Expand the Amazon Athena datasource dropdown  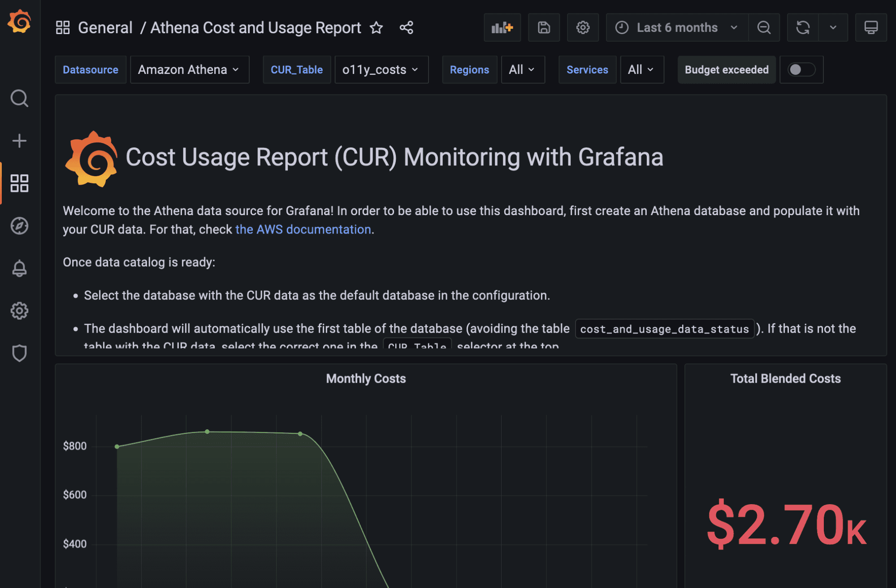pyautogui.click(x=189, y=69)
